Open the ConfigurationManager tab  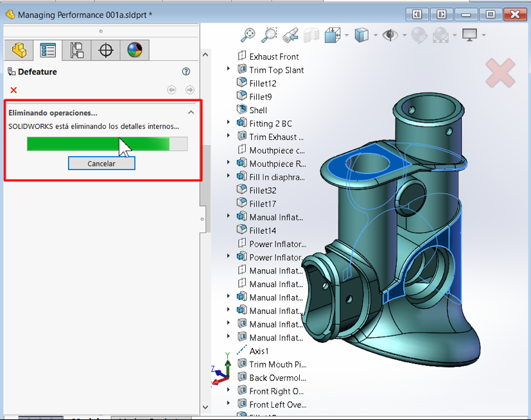click(x=77, y=50)
